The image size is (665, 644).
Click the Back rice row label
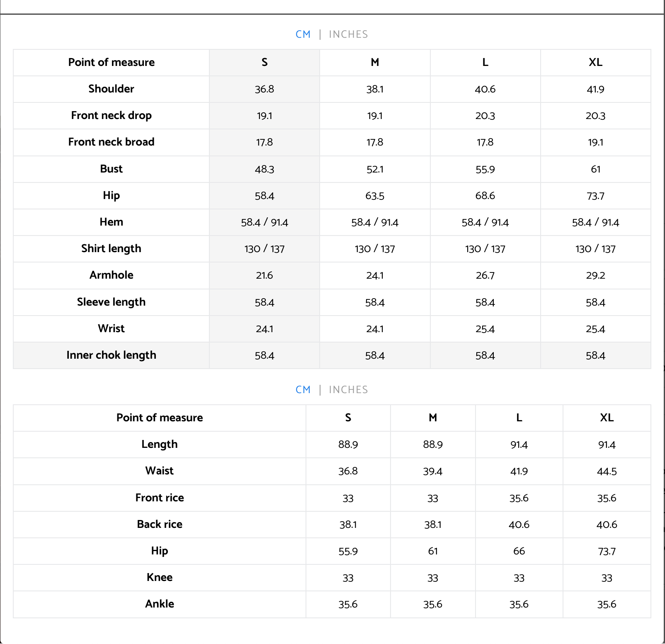coord(160,524)
